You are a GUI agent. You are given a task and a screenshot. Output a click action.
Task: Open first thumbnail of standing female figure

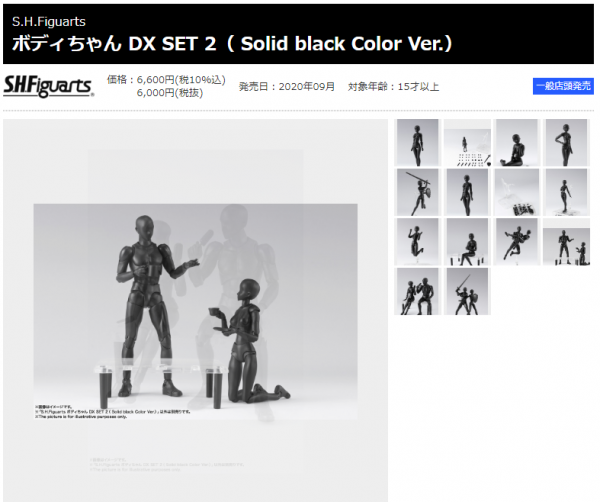(x=417, y=142)
